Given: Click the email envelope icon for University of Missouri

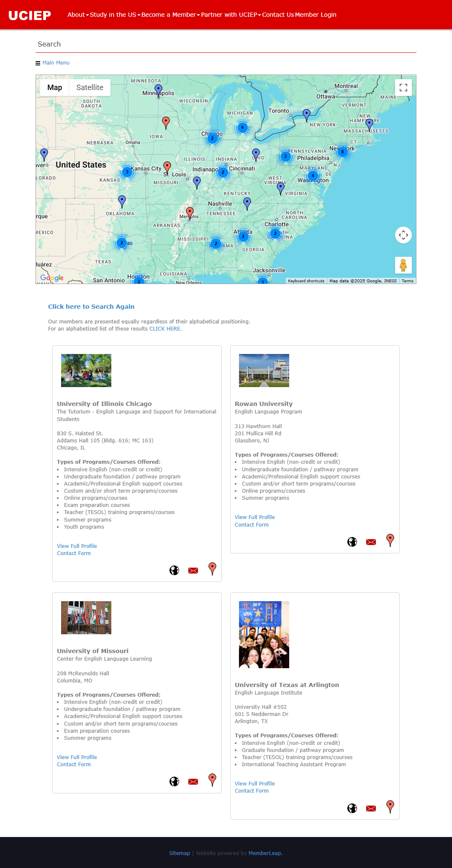Looking at the screenshot, I should [x=193, y=782].
